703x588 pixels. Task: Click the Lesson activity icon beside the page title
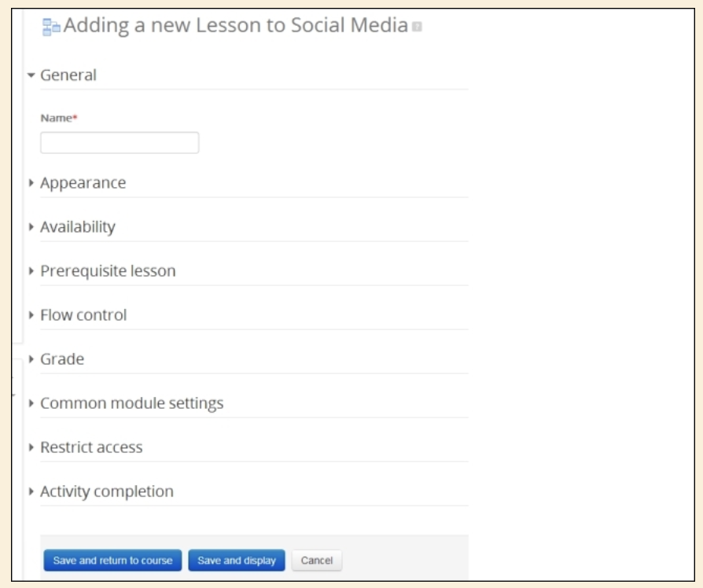click(51, 28)
